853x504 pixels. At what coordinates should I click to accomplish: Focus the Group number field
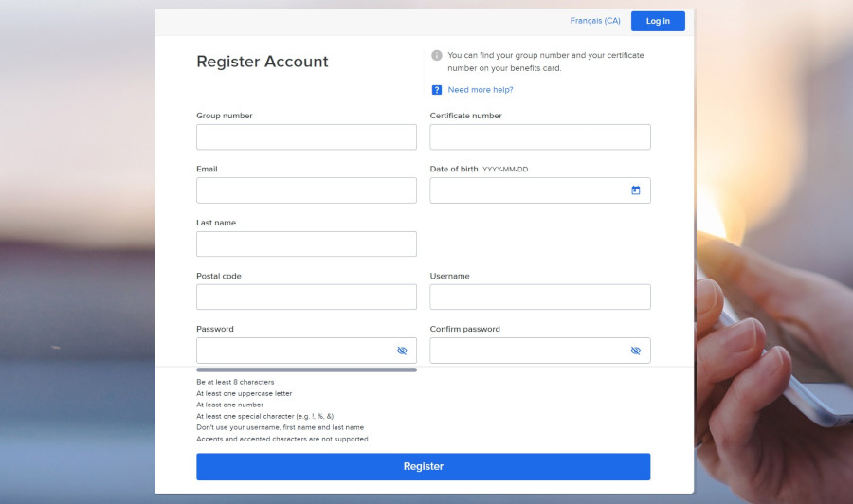coord(306,137)
